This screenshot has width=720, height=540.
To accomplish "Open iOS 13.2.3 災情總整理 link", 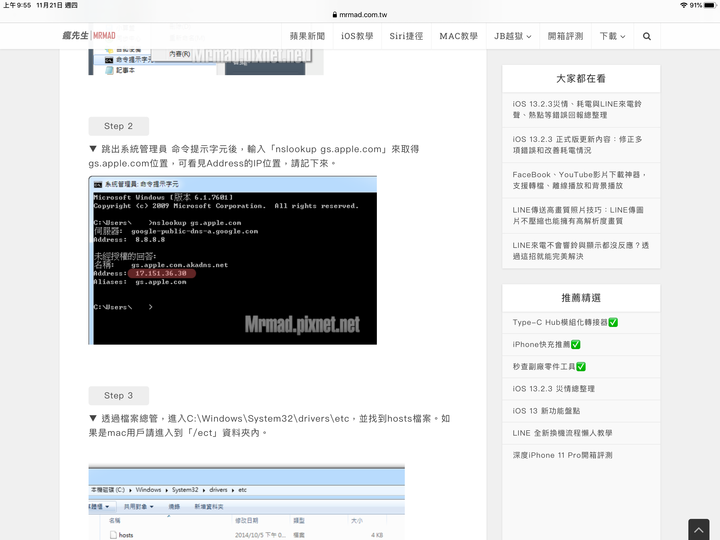I will click(553, 388).
